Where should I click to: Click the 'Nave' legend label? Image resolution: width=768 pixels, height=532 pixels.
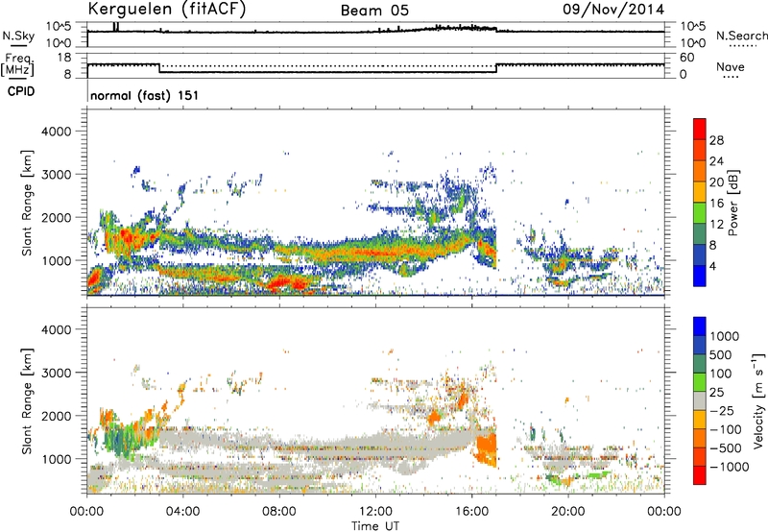(731, 67)
